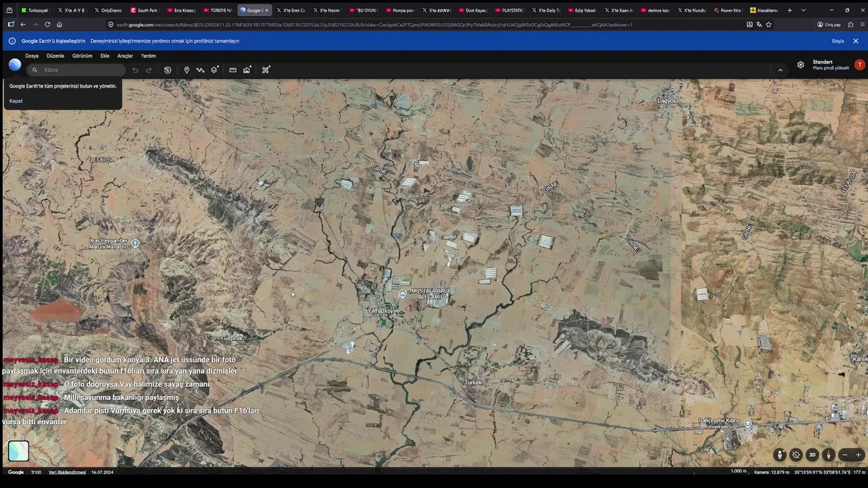Click the translate page icon in address bar
Viewport: 868px width, 488px height.
(759, 24)
